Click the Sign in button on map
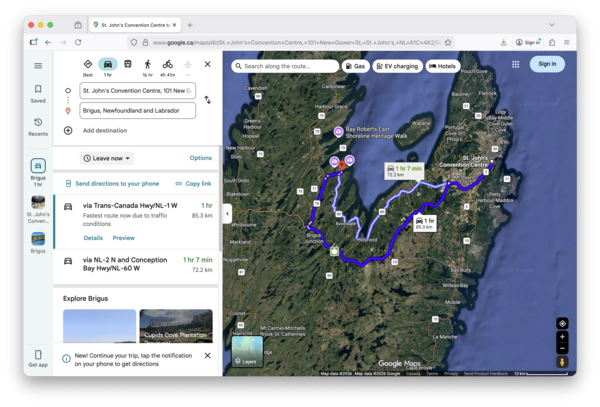 click(x=547, y=64)
